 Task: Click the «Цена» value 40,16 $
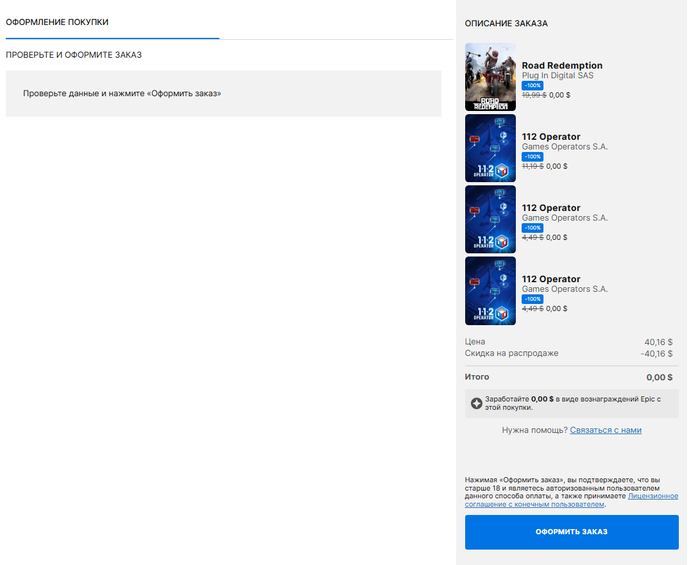coord(658,342)
